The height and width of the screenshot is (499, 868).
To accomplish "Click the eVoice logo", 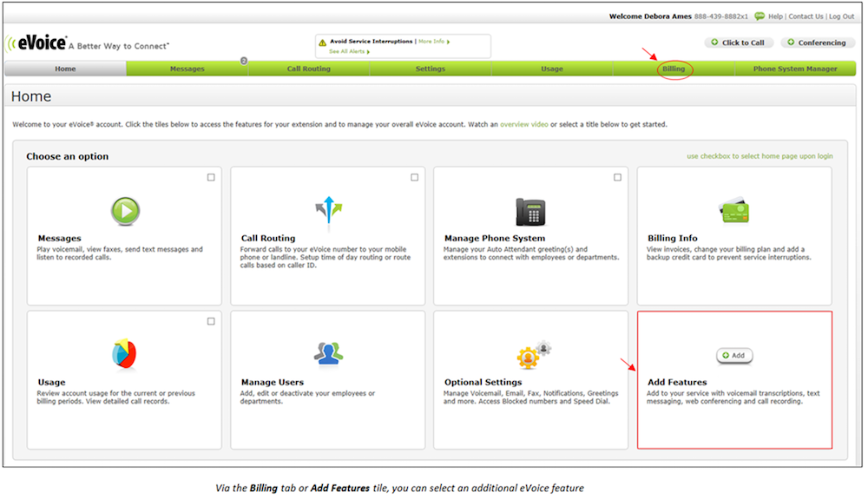I will click(x=36, y=43).
